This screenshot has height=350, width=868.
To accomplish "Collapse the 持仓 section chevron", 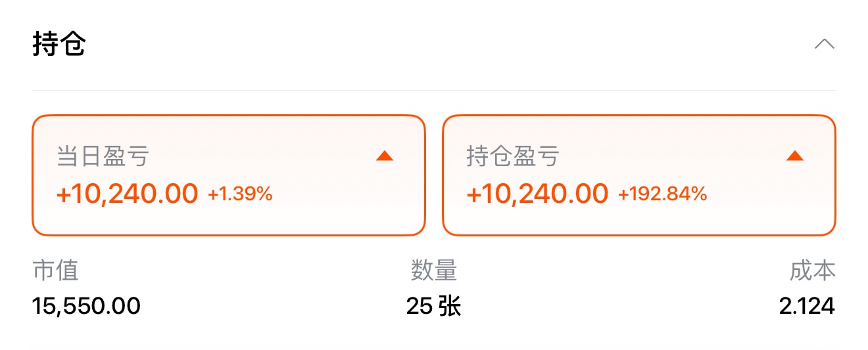I will click(824, 44).
